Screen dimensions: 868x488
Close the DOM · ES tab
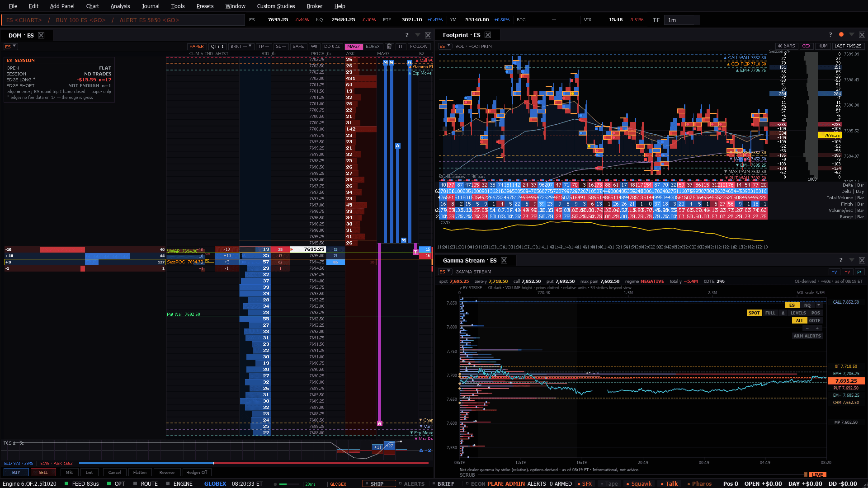41,35
